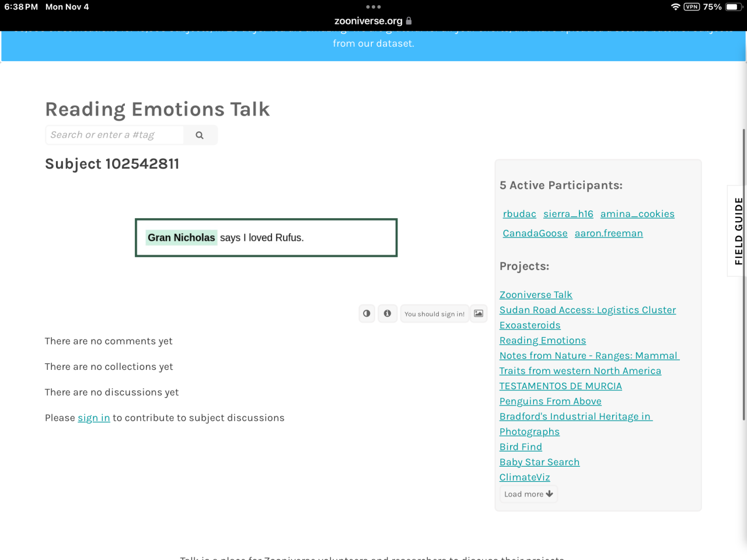Screen dimensions: 747x560
Task: Tap the lock icon beside zooniverse.org
Action: [409, 20]
